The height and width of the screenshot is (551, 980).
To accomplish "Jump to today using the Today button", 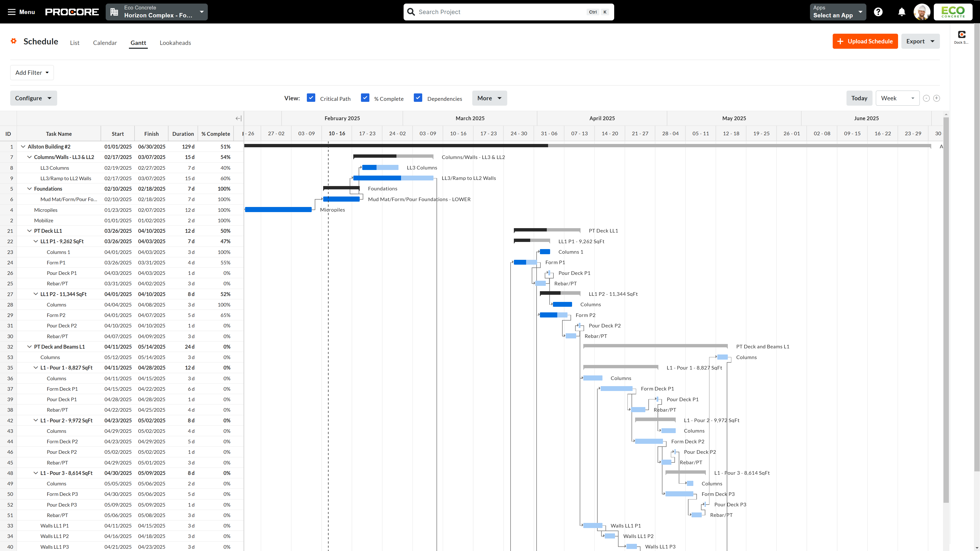I will coord(859,98).
